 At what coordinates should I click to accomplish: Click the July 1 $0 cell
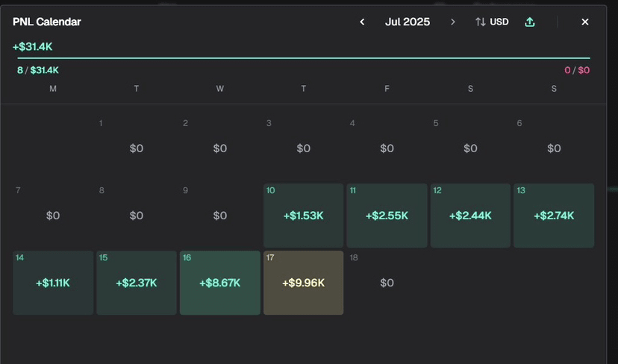pos(137,148)
